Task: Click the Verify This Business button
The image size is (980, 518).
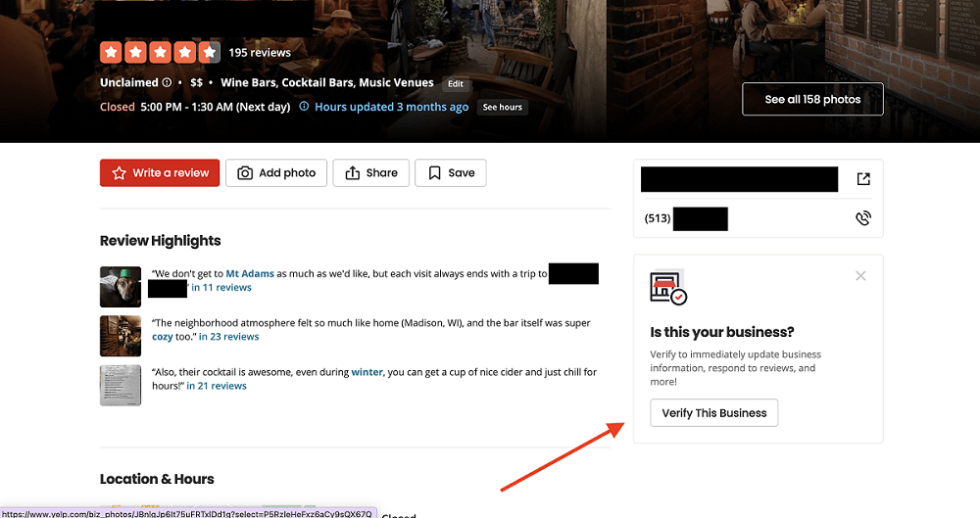Action: pyautogui.click(x=713, y=413)
